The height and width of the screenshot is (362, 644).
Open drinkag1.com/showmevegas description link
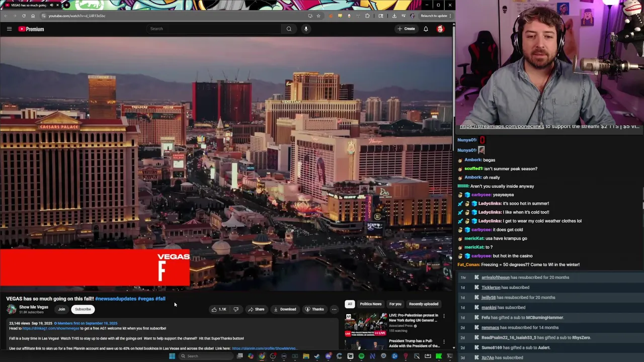click(x=51, y=328)
